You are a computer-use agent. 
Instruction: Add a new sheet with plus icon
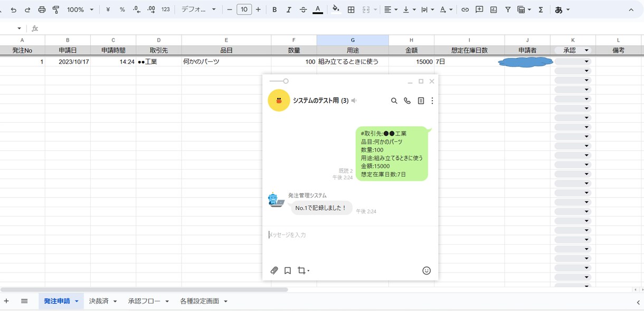pos(6,301)
